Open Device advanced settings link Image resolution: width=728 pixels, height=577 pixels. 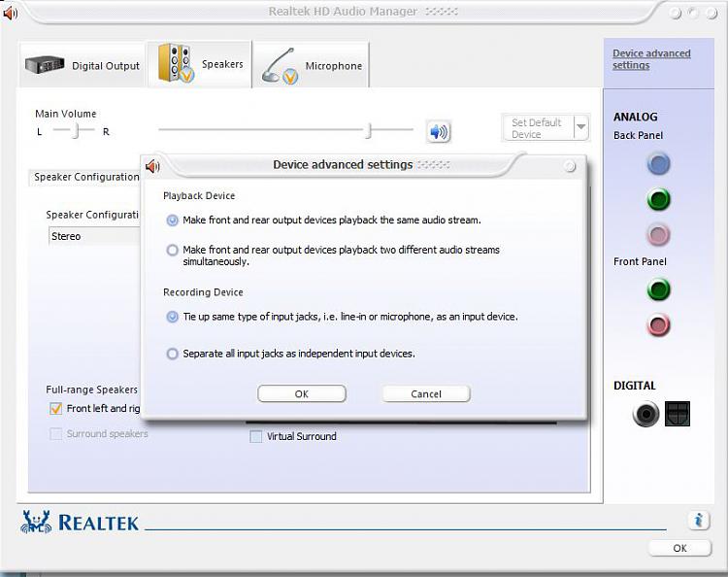[x=651, y=59]
